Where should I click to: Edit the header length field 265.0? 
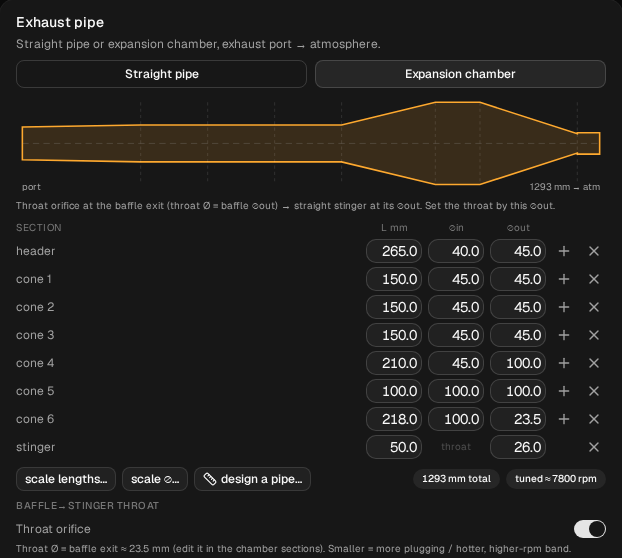coord(394,251)
